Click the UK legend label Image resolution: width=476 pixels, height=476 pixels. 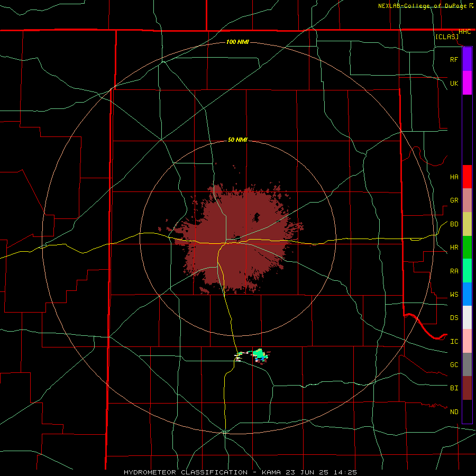(x=454, y=84)
